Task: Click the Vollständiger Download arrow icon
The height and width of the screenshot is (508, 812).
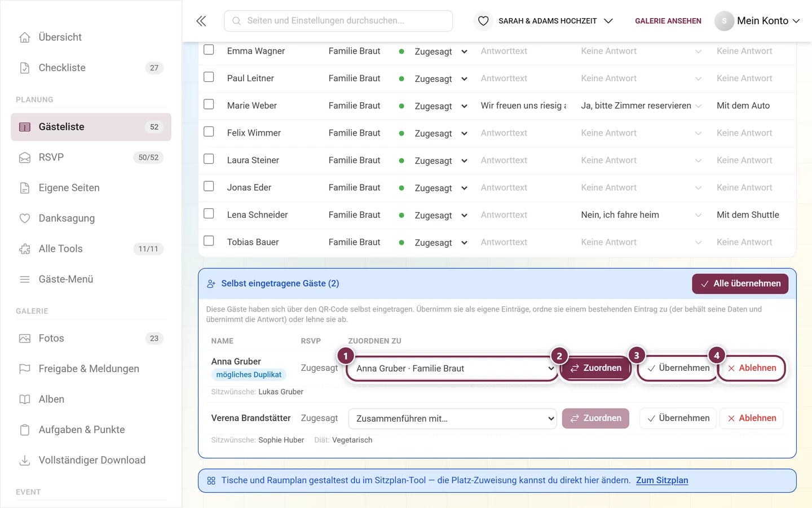Action: point(25,461)
